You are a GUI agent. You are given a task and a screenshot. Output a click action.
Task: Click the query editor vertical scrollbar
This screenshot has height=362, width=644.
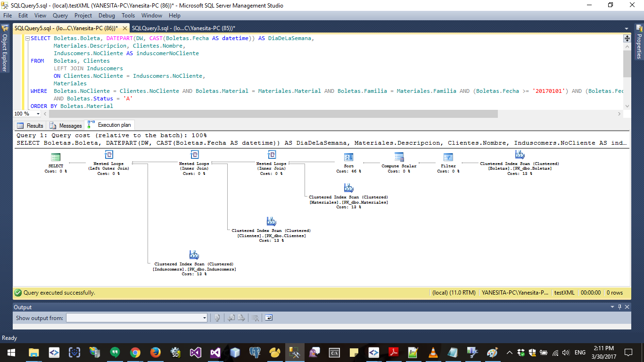pos(627,64)
